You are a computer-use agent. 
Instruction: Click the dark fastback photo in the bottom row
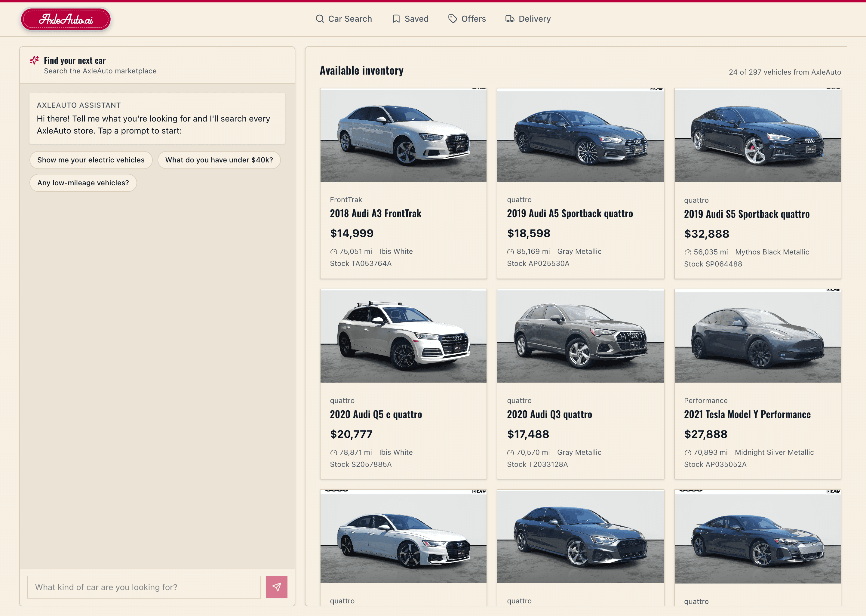pos(757,537)
